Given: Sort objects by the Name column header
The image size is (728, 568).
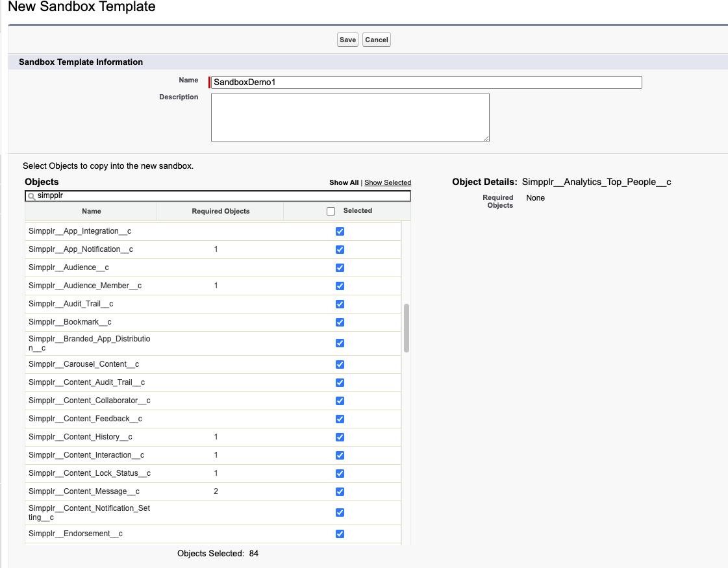Looking at the screenshot, I should coord(91,210).
